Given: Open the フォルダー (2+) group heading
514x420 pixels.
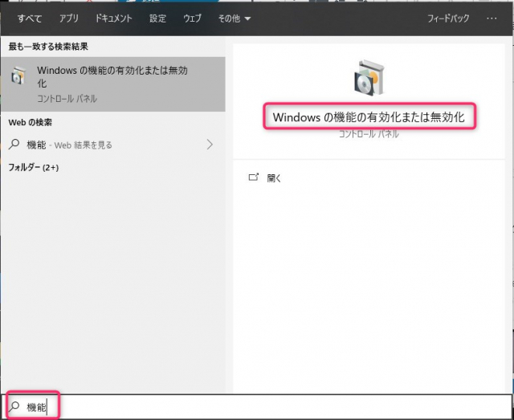Looking at the screenshot, I should (34, 168).
